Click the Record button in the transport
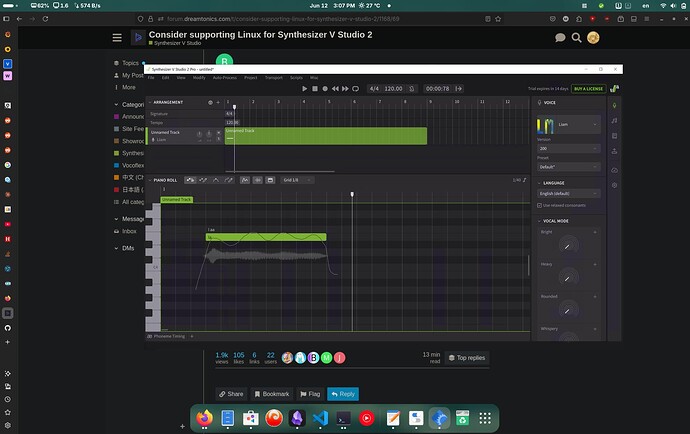 click(x=325, y=88)
